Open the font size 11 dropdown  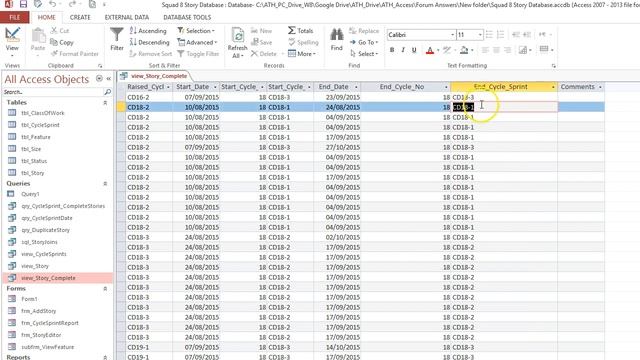pos(480,35)
